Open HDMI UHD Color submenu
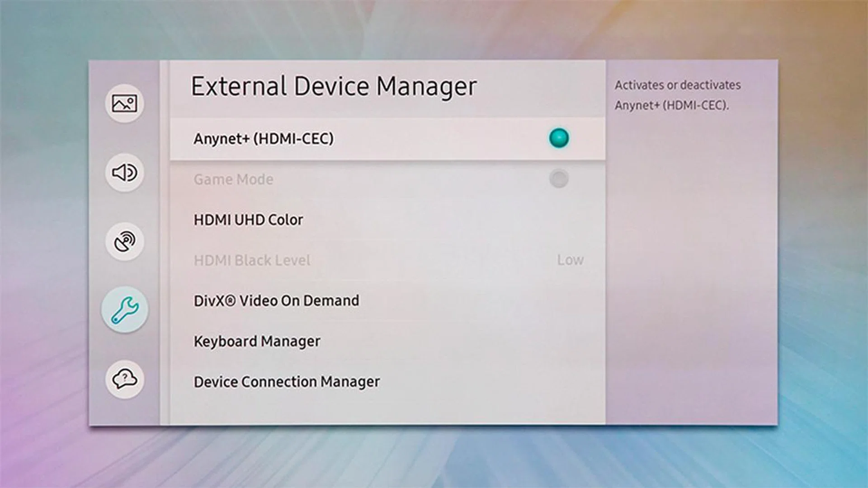Screen dimensions: 868x488 (248, 220)
